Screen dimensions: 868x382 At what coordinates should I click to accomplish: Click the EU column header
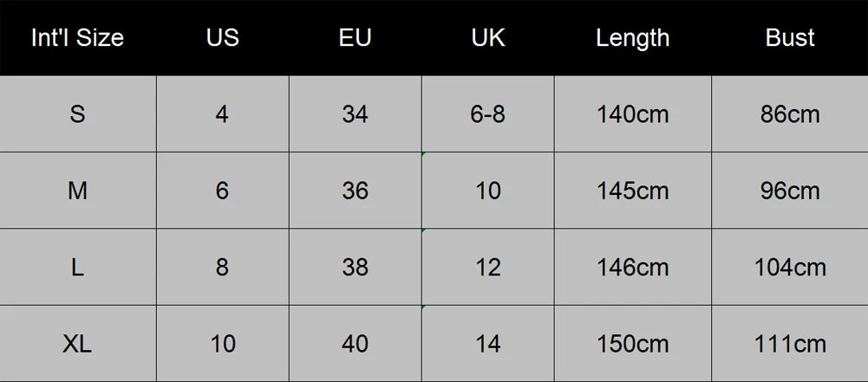355,37
